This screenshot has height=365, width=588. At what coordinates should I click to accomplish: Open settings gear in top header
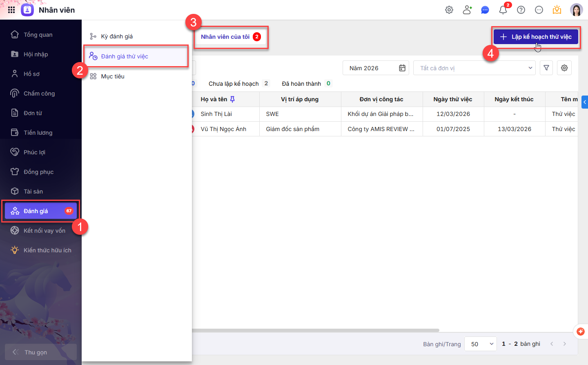[449, 10]
